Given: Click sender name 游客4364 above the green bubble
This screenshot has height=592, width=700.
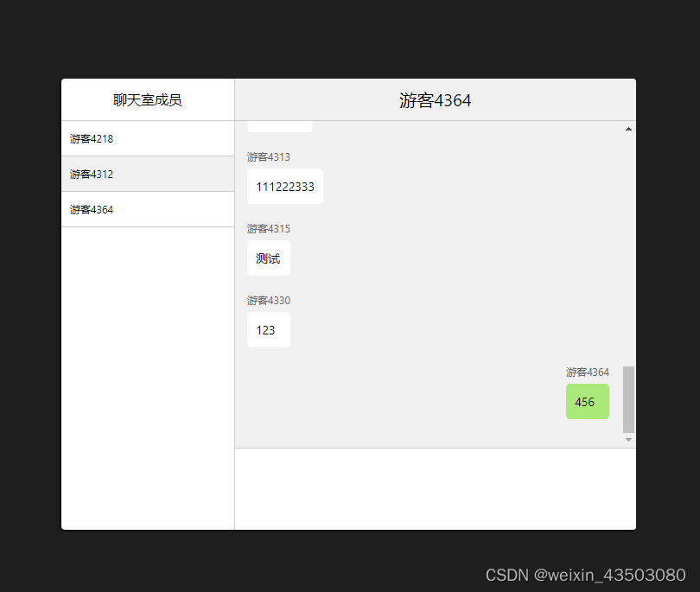Looking at the screenshot, I should pos(588,372).
